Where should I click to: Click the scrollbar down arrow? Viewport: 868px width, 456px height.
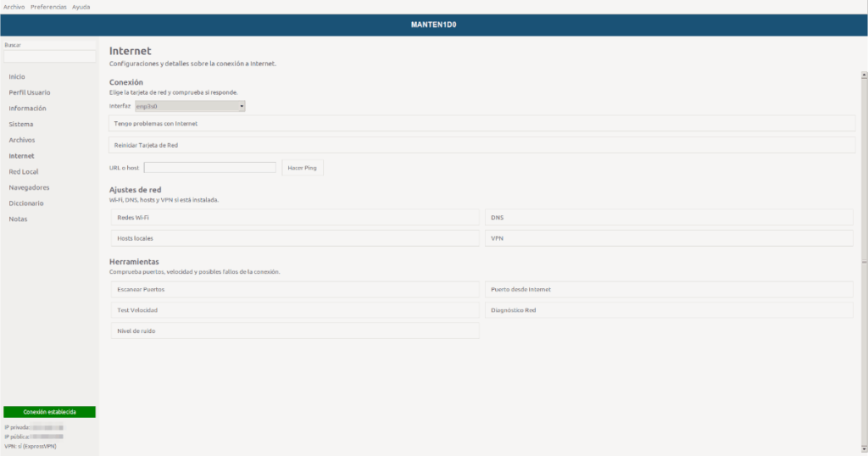(864, 449)
